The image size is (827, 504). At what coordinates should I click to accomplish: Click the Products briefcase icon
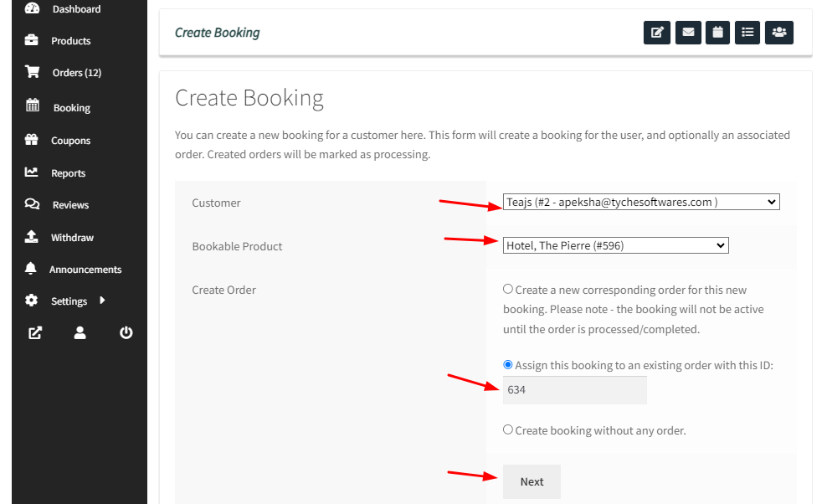pyautogui.click(x=31, y=39)
